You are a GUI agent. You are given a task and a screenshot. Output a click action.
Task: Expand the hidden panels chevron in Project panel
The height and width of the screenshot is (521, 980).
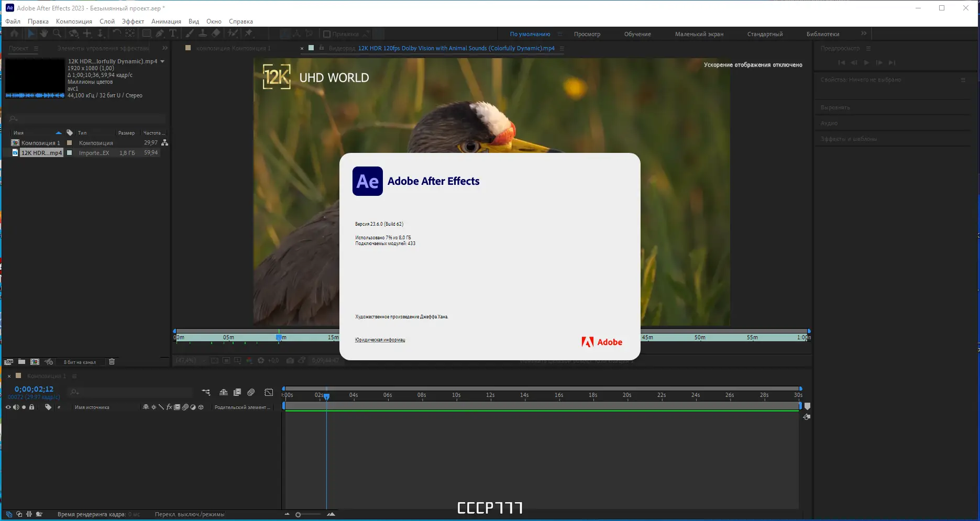(165, 48)
